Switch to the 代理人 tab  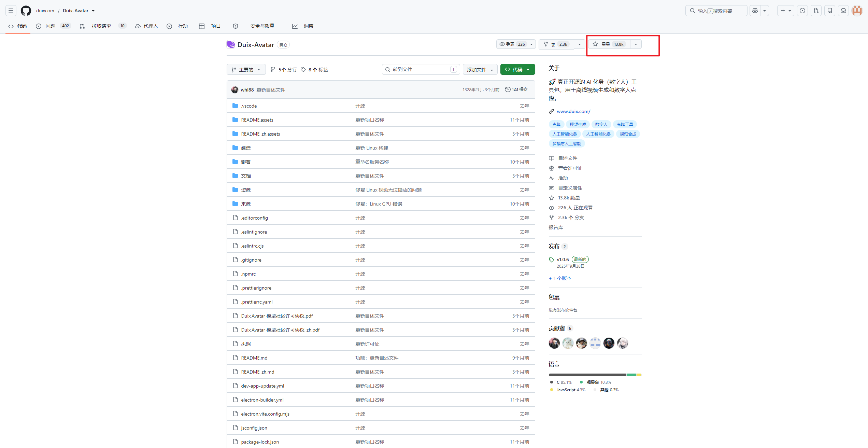(147, 26)
